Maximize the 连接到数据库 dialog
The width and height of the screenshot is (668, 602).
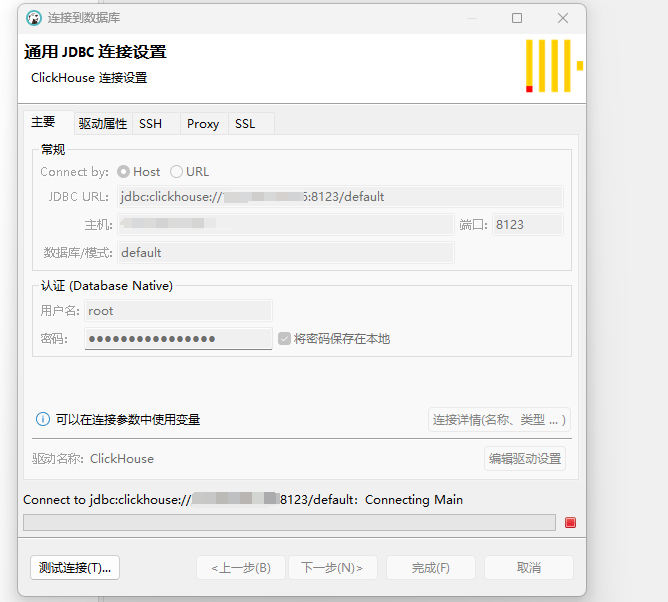click(517, 18)
